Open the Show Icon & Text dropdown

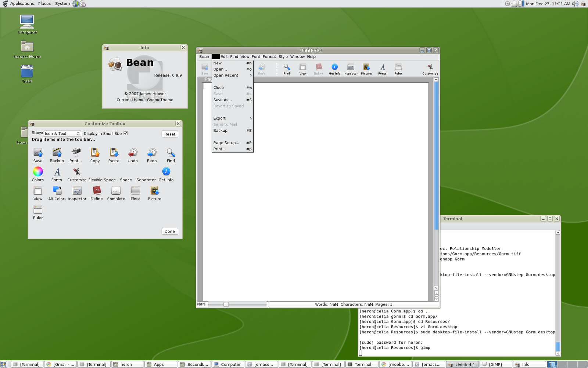pyautogui.click(x=62, y=134)
